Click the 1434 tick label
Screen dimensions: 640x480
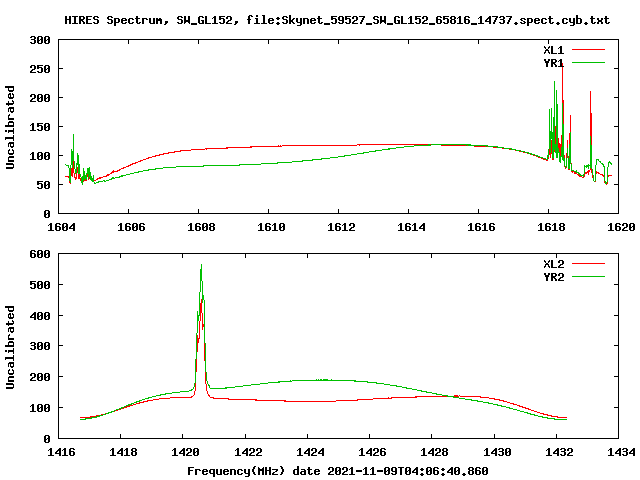(x=621, y=452)
